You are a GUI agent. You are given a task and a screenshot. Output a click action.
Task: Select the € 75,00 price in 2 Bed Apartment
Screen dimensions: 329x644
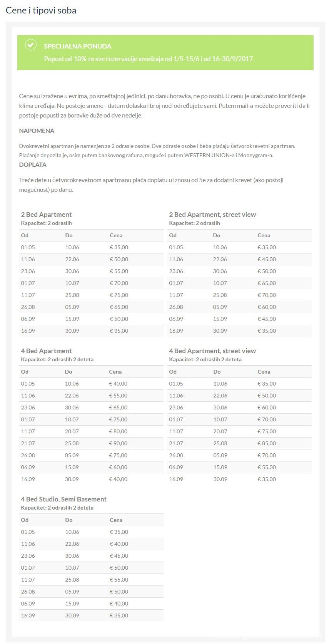(119, 295)
